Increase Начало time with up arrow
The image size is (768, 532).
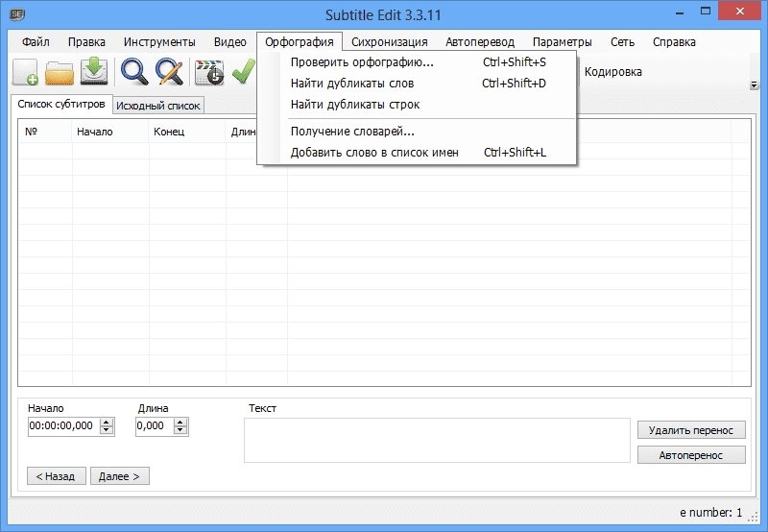pos(107,423)
